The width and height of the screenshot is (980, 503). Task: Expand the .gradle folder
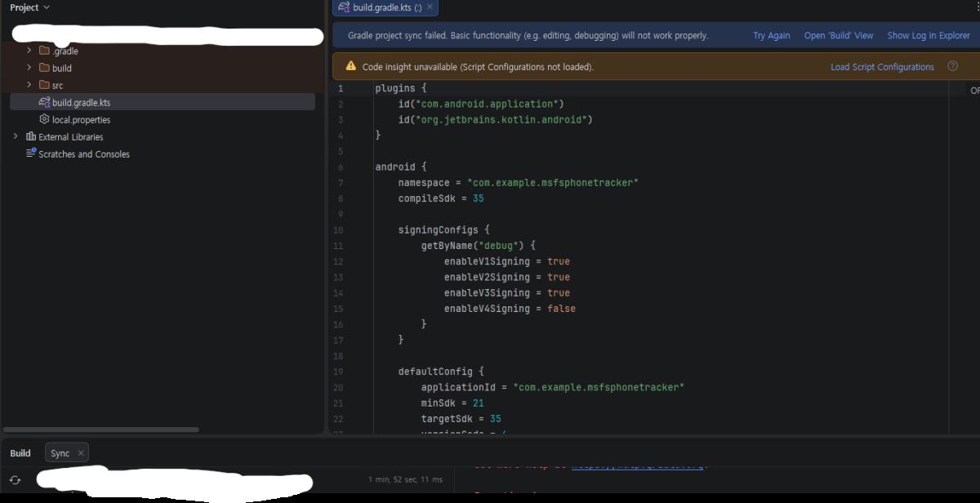(x=29, y=51)
